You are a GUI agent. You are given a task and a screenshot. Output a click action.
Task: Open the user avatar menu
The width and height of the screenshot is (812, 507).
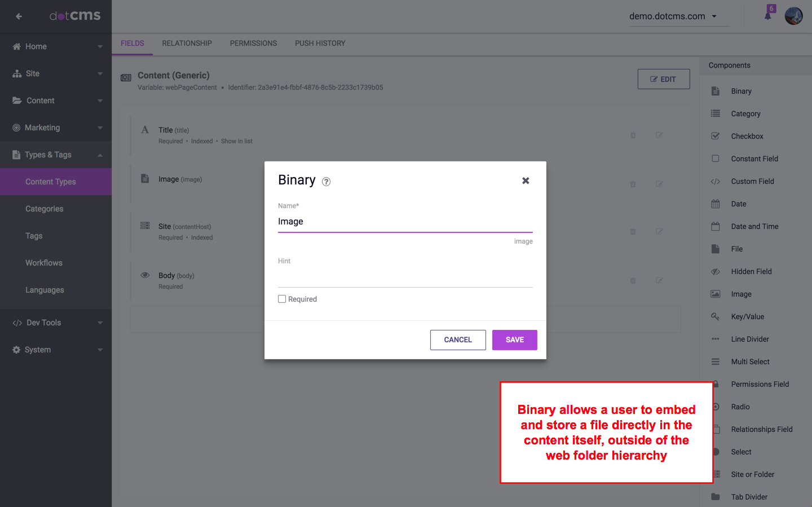[x=793, y=16]
